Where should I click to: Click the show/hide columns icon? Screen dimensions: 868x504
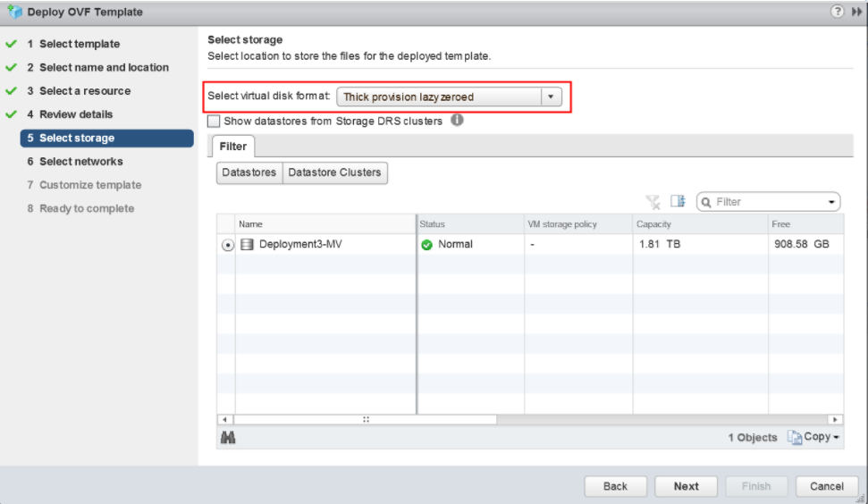click(x=677, y=202)
